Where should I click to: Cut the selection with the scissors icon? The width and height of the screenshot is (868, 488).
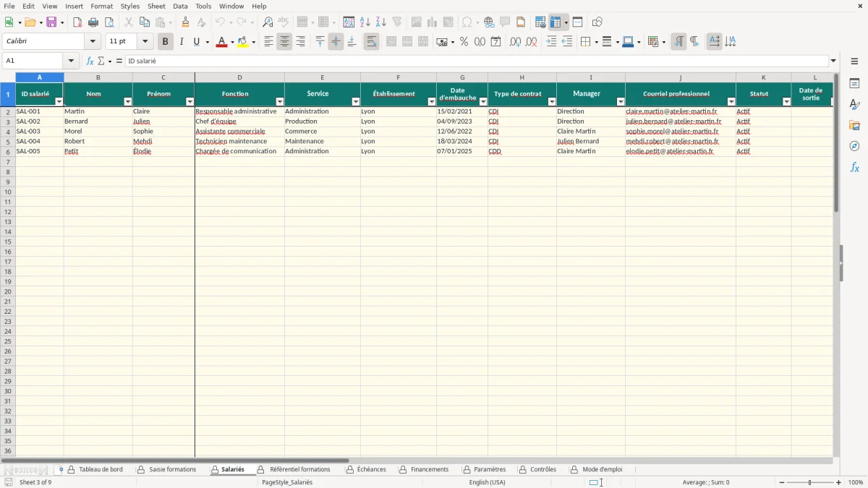pyautogui.click(x=129, y=22)
